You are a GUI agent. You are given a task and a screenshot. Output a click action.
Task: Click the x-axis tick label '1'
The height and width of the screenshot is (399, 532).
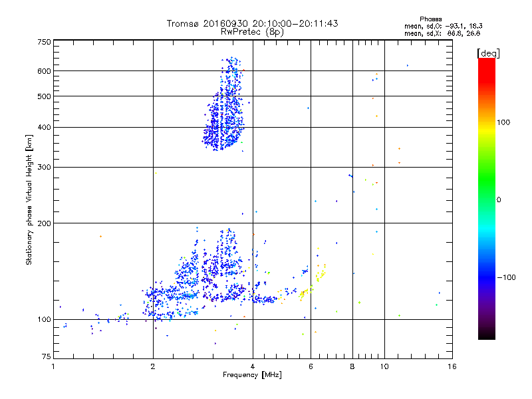(53, 366)
